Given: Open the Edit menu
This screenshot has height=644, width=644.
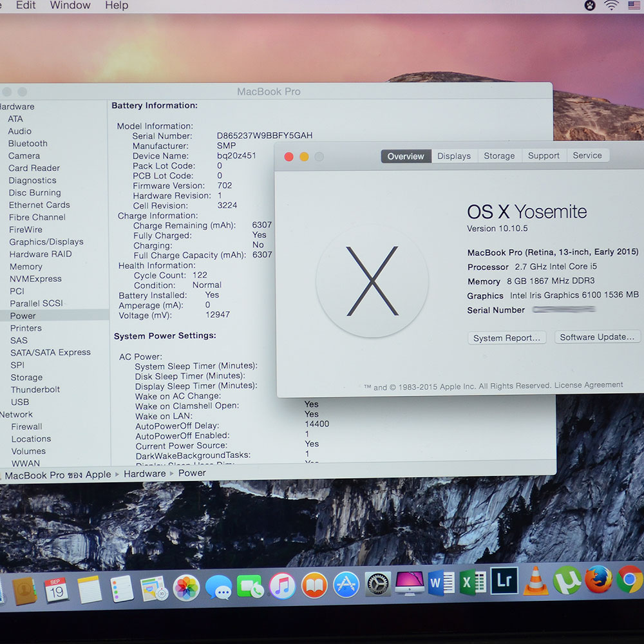Looking at the screenshot, I should 26,5.
